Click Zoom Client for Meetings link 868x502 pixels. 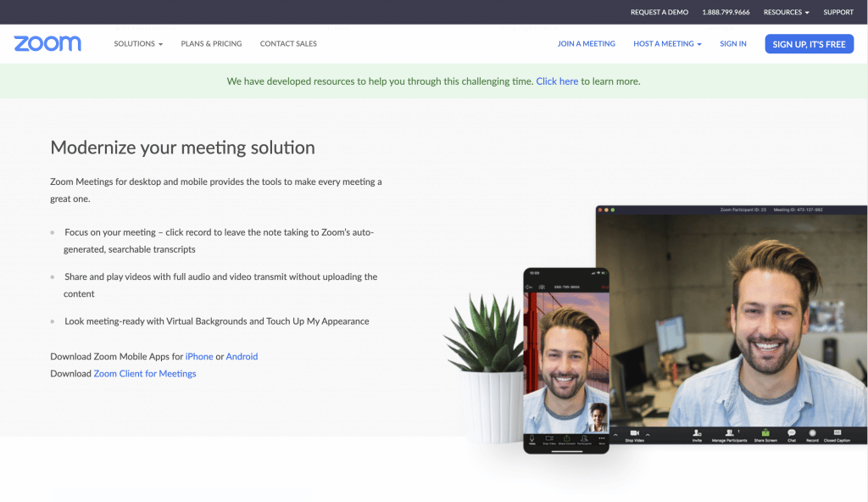145,373
